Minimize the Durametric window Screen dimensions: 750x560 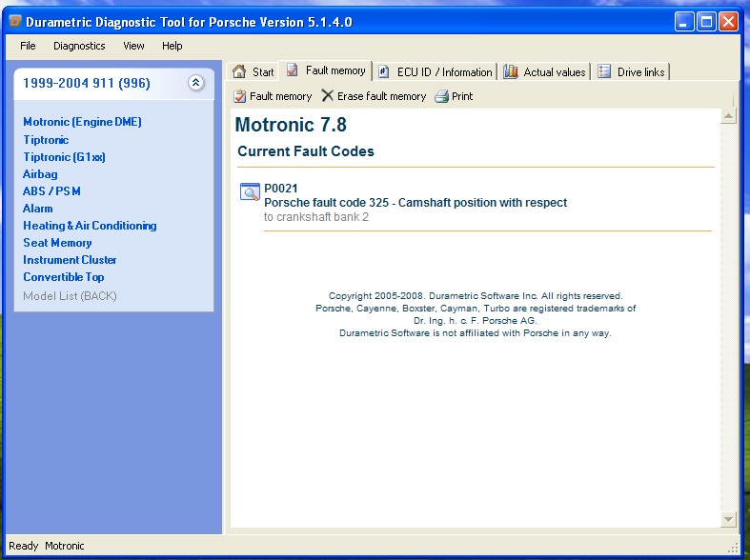[684, 22]
